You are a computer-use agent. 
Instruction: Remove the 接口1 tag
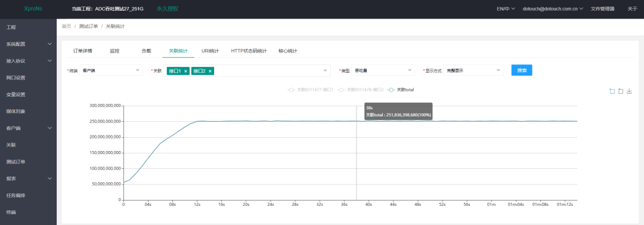point(185,71)
